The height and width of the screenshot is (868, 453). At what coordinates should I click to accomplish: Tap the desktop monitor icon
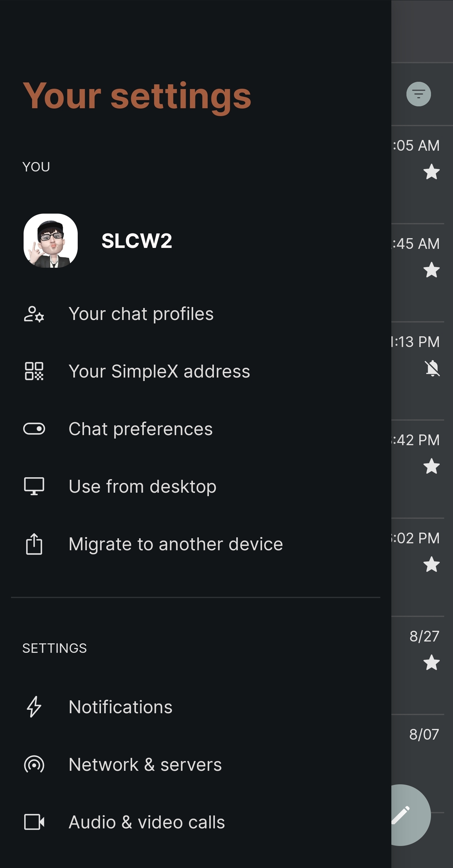point(34,486)
